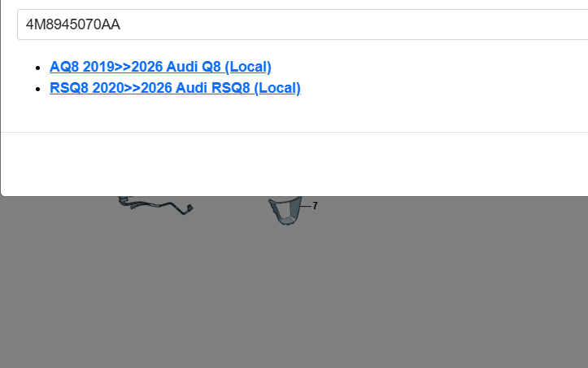Click the empty footer area of the dialog

[x=294, y=164]
